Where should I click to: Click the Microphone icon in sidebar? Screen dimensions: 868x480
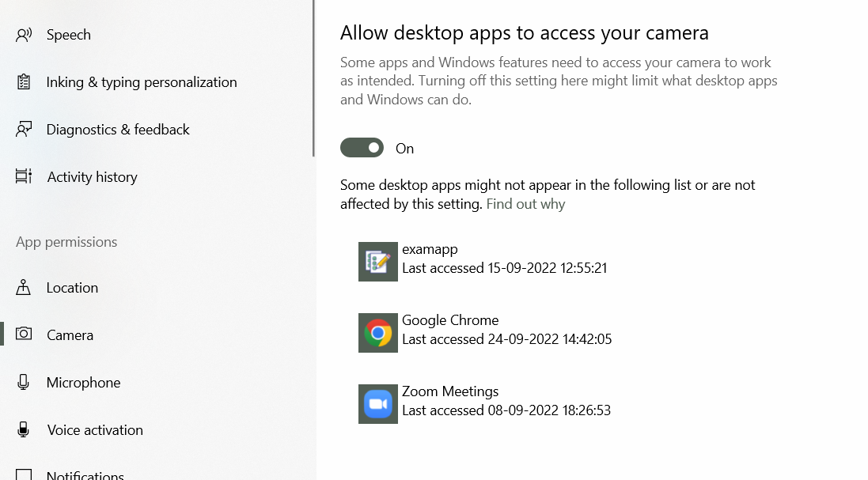click(x=24, y=383)
